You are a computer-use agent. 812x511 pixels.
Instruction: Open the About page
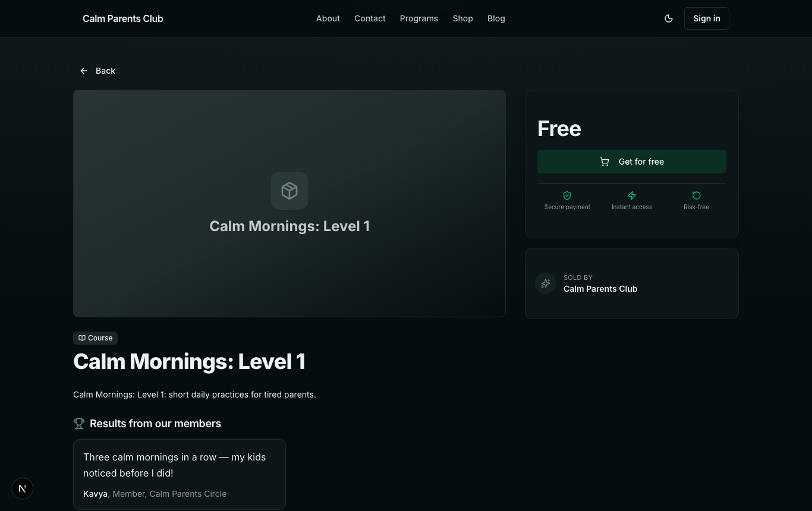[x=328, y=18]
